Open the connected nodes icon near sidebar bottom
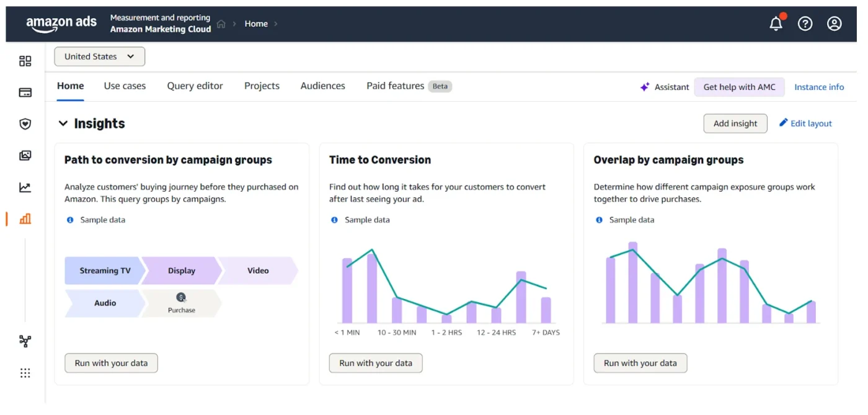Viewport: 868px width, 415px height. click(25, 341)
